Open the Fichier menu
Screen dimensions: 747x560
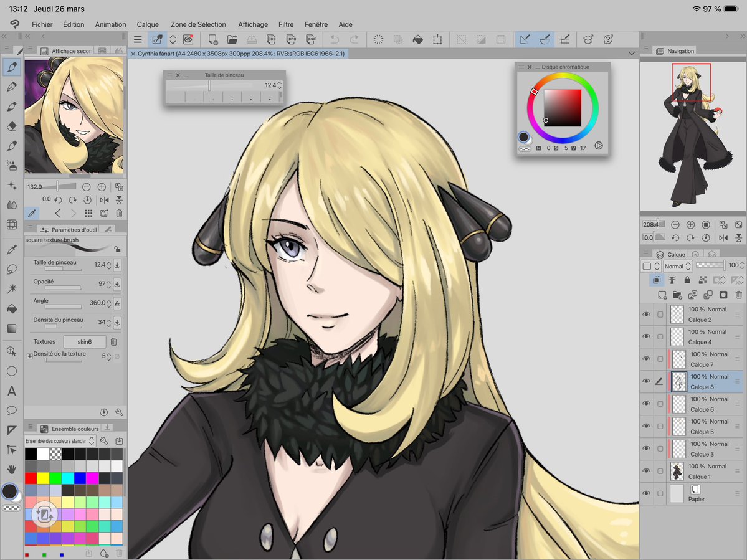[42, 24]
